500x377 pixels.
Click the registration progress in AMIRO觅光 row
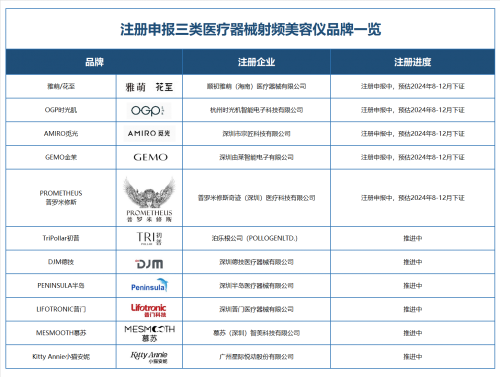click(413, 134)
